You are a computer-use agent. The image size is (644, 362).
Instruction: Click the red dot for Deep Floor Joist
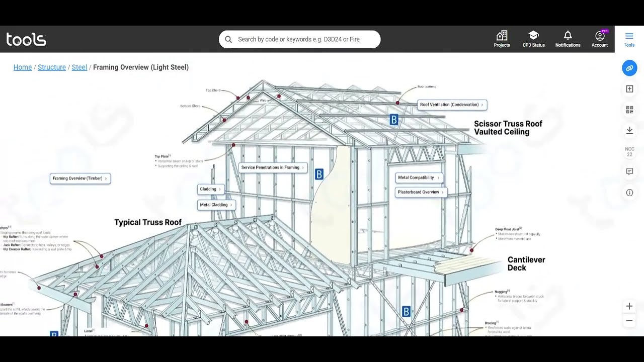click(472, 250)
